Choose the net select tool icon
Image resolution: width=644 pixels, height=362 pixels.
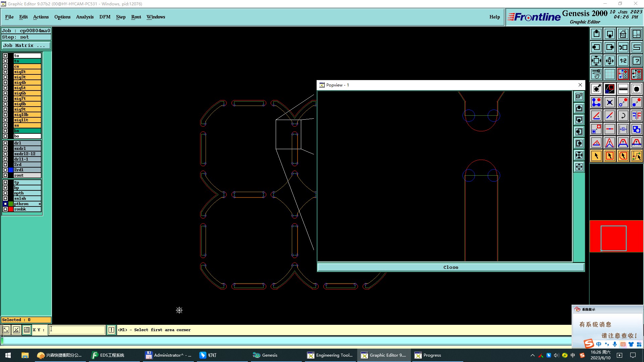636,156
